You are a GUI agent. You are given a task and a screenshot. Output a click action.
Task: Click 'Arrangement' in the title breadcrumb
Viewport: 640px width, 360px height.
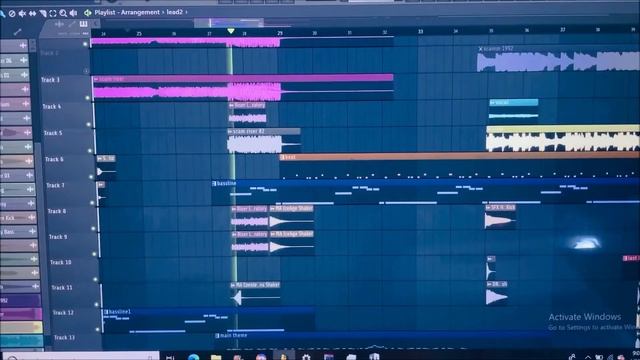(x=140, y=12)
